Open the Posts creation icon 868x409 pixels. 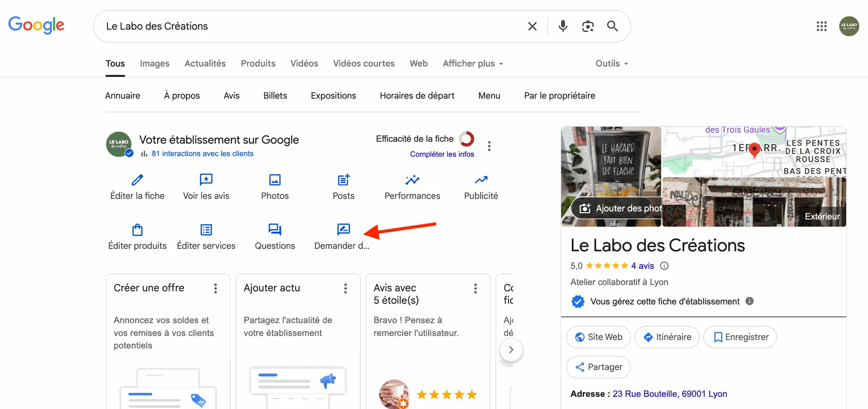tap(344, 180)
